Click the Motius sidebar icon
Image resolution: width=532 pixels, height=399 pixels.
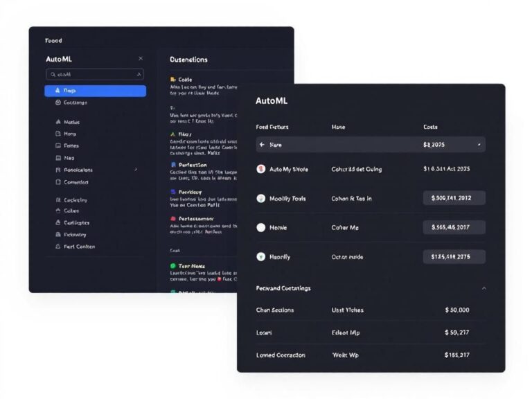(57, 122)
